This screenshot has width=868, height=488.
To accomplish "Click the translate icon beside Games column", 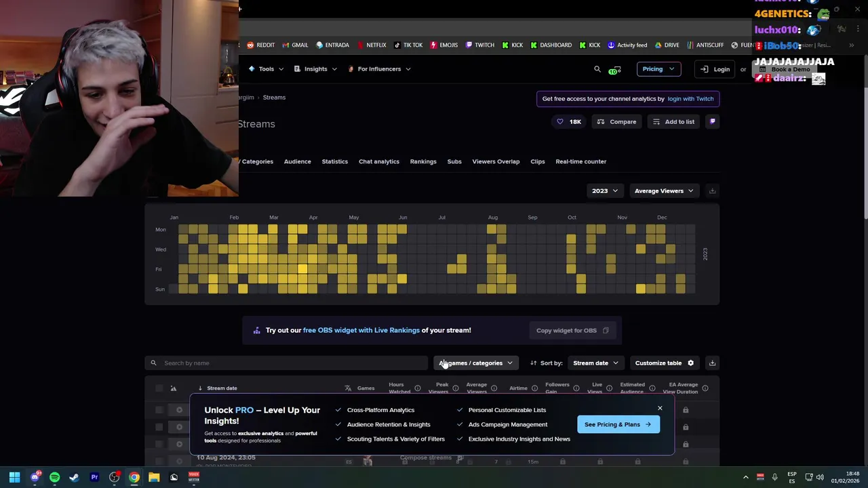I will click(x=348, y=388).
